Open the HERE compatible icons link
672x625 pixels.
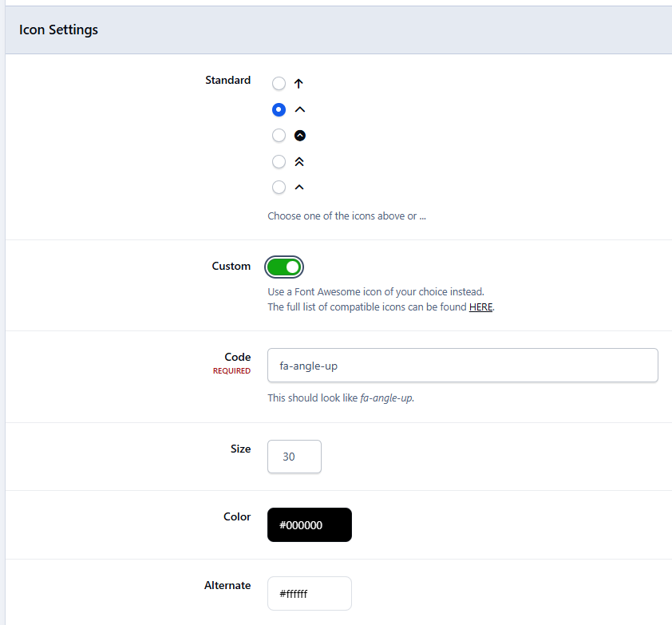(480, 307)
